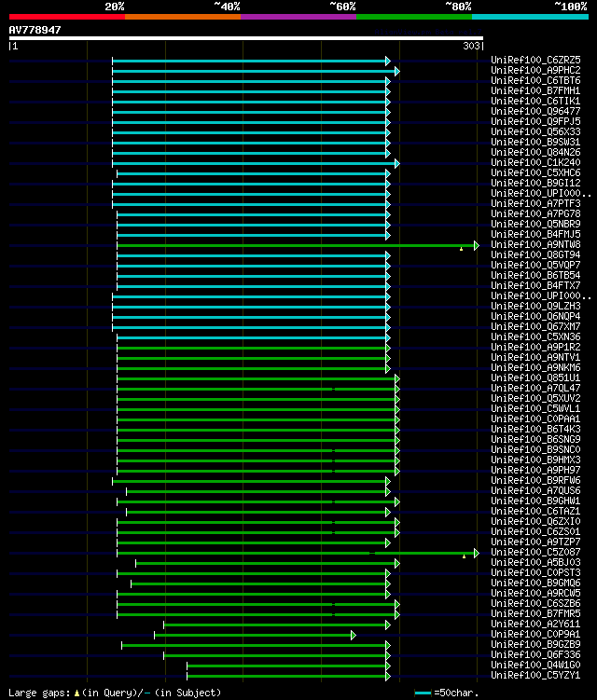Open hit UniRef100_C6ZRZ5
This screenshot has height=700, width=597.
(535, 60)
